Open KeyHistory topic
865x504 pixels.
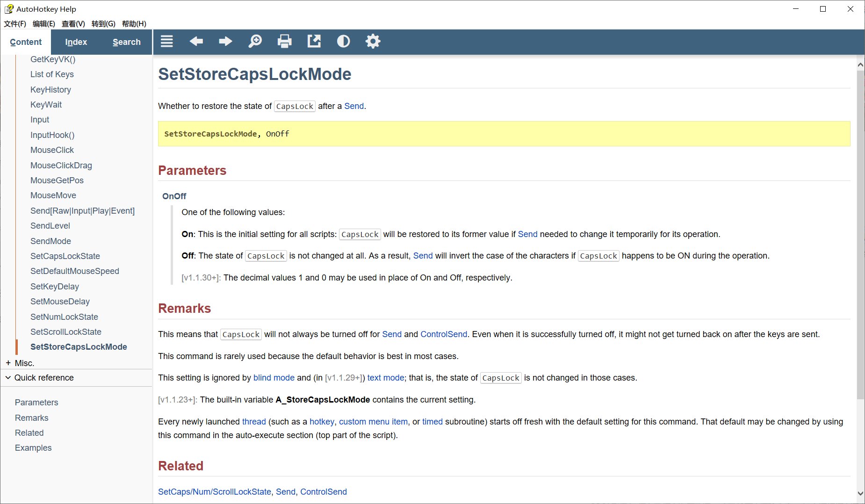(x=50, y=90)
